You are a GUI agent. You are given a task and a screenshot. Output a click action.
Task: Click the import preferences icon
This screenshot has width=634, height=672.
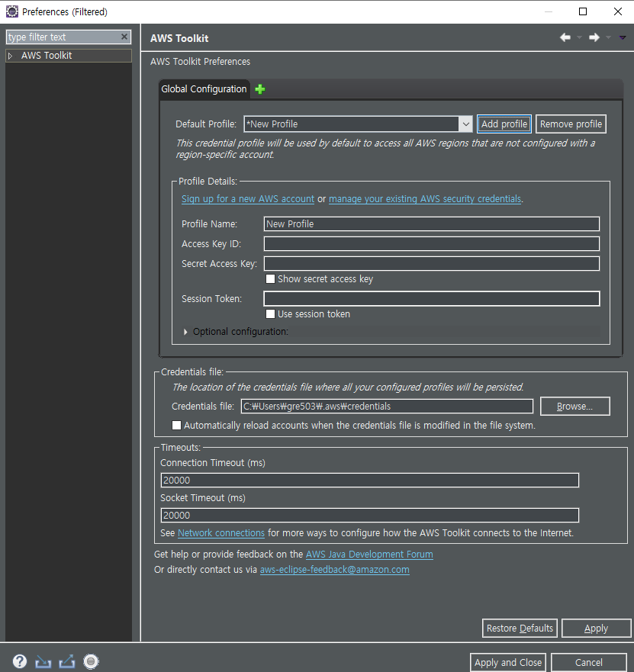coord(43,661)
